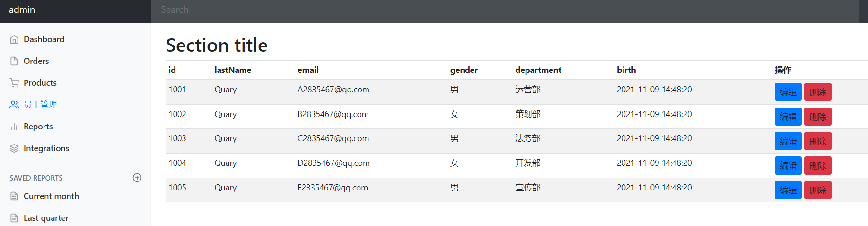
Task: Click the Integrations layers icon
Action: tap(14, 148)
